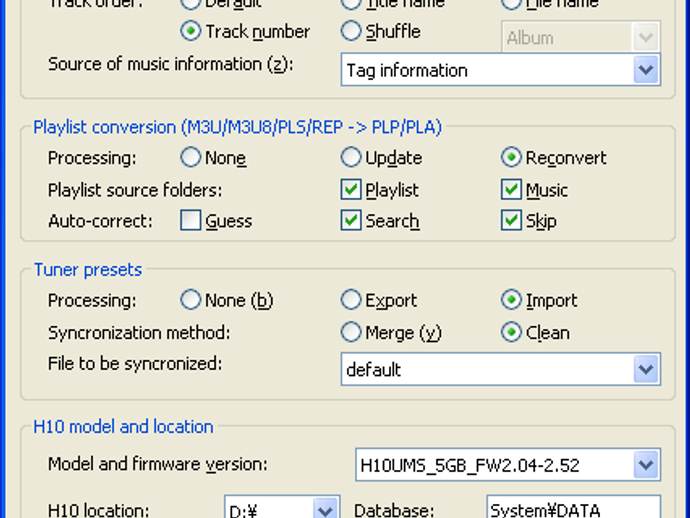The width and height of the screenshot is (690, 518).
Task: Click 'Tuner presets' group title
Action: (88, 270)
